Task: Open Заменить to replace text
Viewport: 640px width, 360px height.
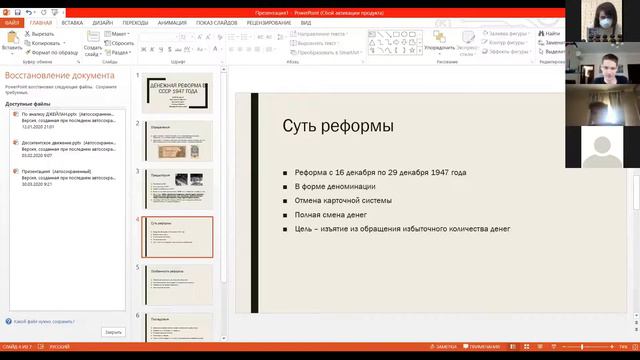Action: tap(551, 42)
